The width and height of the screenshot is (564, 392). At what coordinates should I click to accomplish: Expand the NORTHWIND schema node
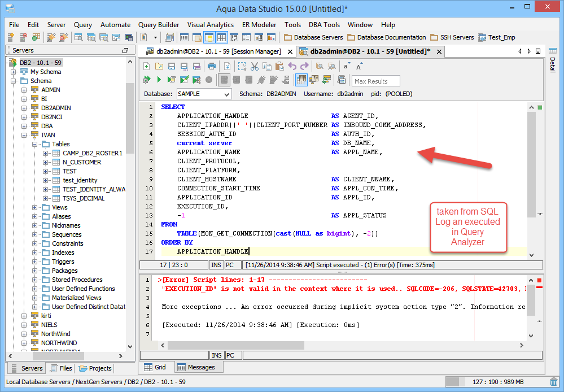[24, 343]
